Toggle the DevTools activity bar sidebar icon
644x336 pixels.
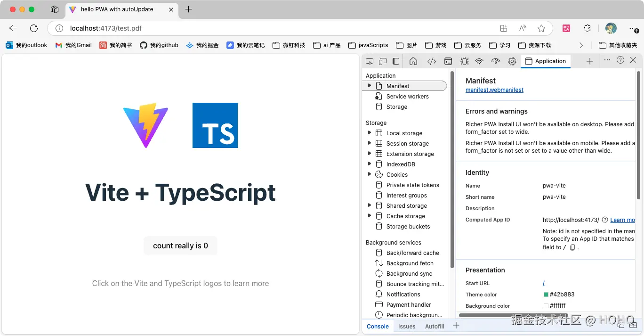[396, 61]
